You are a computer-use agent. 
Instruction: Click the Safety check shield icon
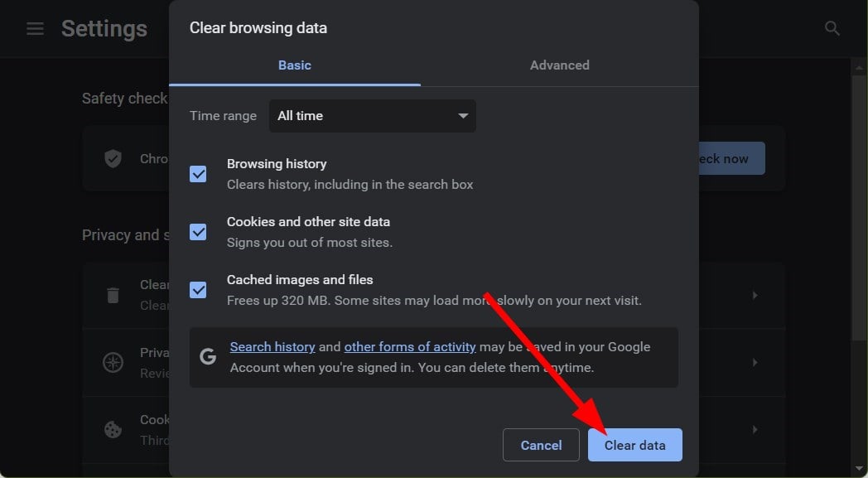coord(113,158)
